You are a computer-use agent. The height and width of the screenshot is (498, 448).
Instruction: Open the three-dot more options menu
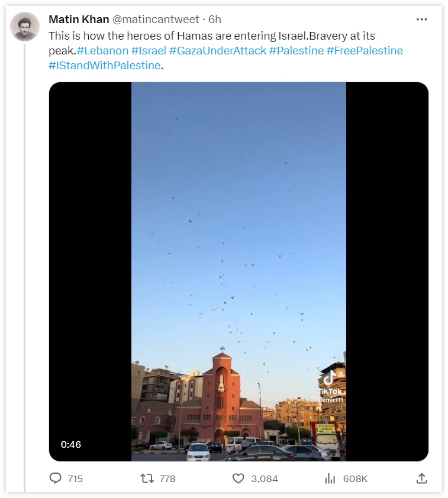tap(421, 20)
